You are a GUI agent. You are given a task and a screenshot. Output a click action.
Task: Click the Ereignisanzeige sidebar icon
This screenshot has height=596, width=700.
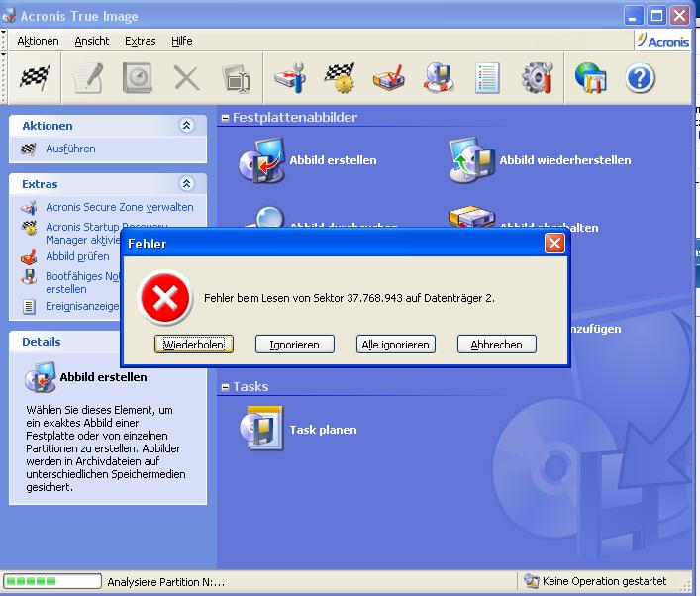[29, 306]
